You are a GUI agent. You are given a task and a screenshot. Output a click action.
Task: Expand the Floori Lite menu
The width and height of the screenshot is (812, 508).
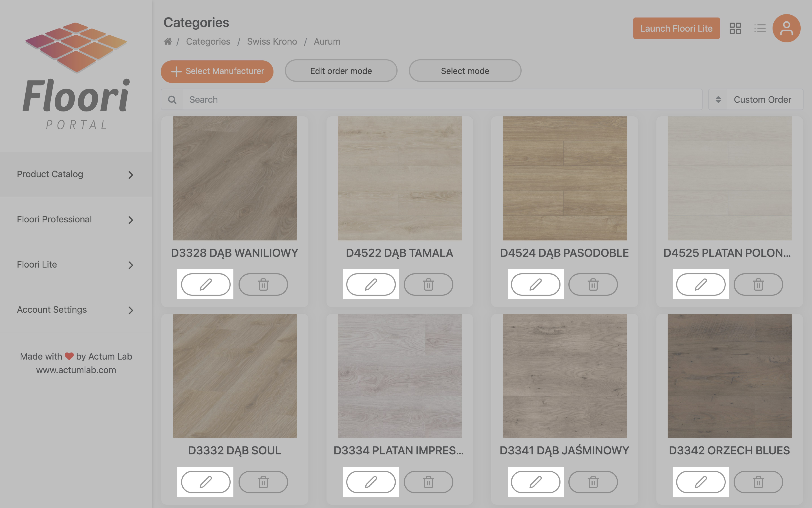[x=76, y=264]
